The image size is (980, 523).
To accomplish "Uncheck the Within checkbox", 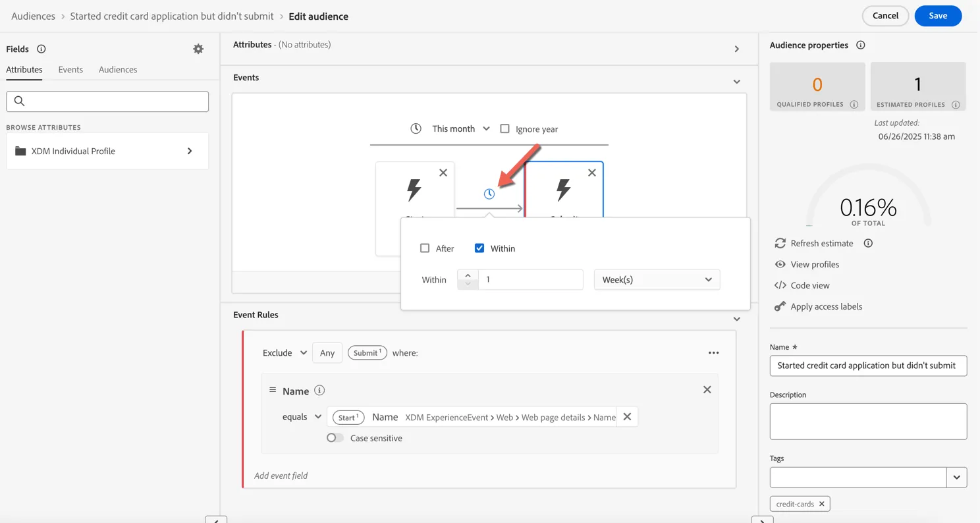I will tap(479, 248).
